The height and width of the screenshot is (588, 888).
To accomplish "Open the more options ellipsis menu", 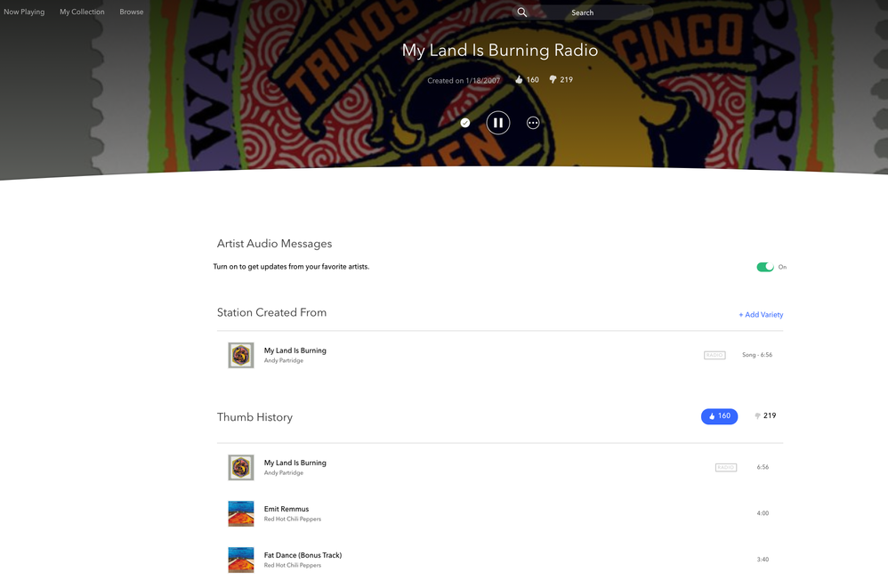I will click(x=533, y=123).
